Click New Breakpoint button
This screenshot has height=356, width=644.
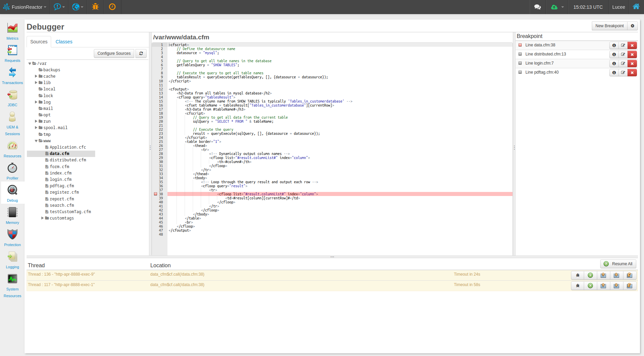610,26
